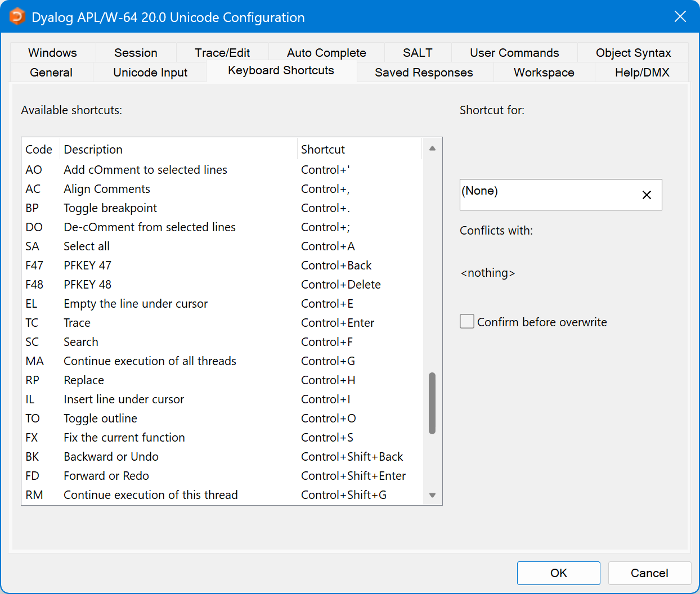This screenshot has height=594, width=700.
Task: Select the PFKEY 47 row
Action: [222, 265]
